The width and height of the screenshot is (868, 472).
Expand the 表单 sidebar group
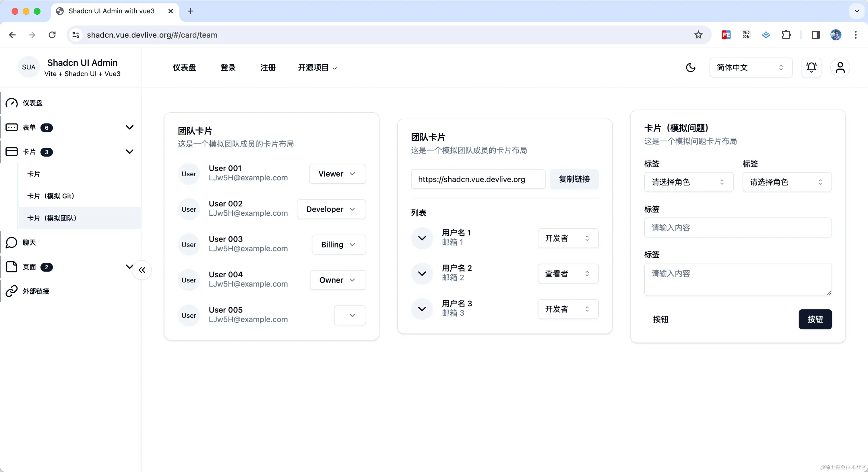click(x=129, y=127)
